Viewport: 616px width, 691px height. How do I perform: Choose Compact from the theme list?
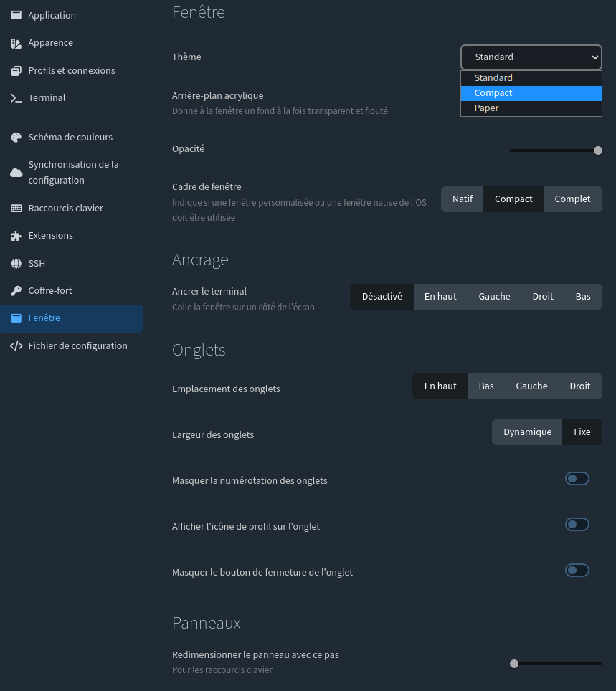click(x=531, y=93)
